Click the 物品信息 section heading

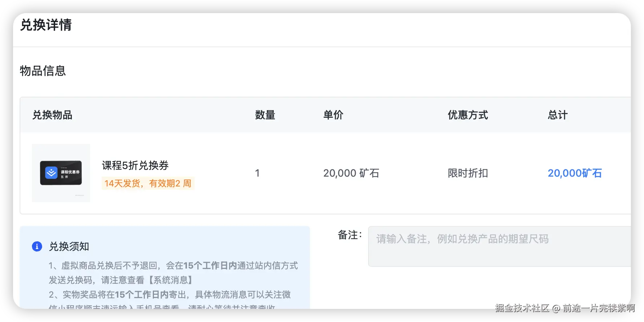click(43, 71)
